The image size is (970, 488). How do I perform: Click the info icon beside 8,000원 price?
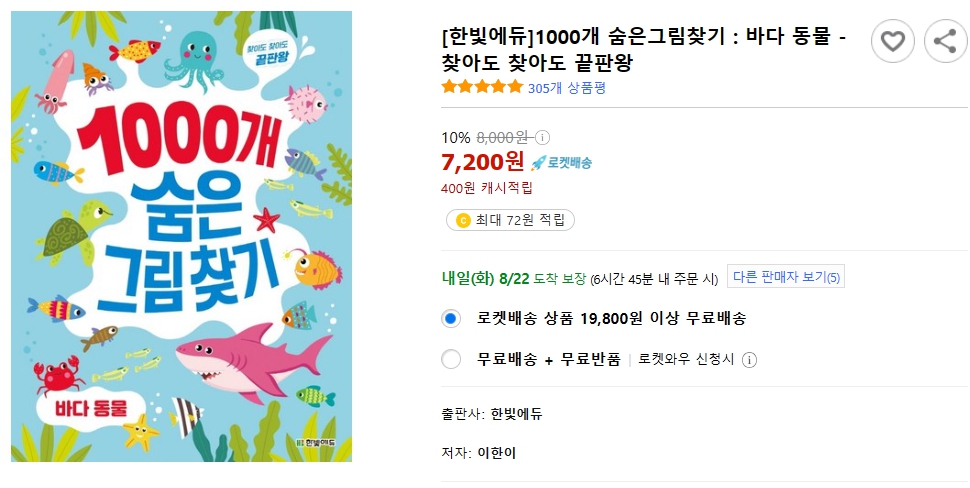(543, 138)
